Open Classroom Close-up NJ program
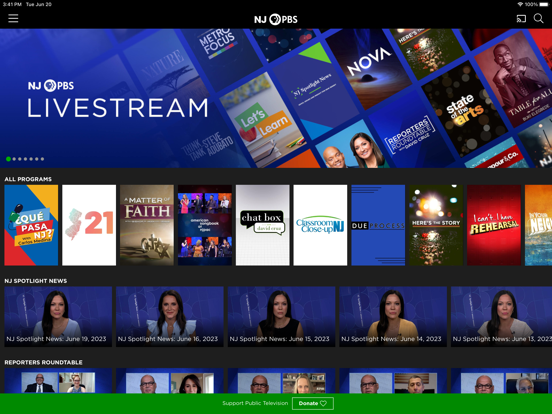This screenshot has height=414, width=552. (x=320, y=225)
